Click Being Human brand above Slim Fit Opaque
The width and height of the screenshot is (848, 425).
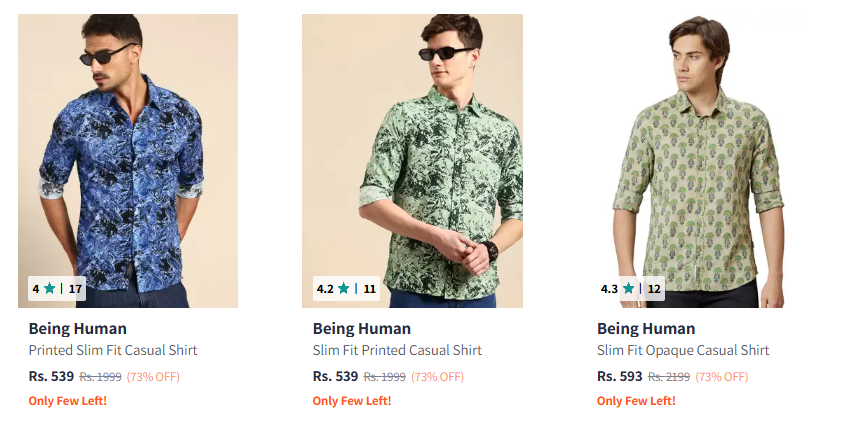646,328
